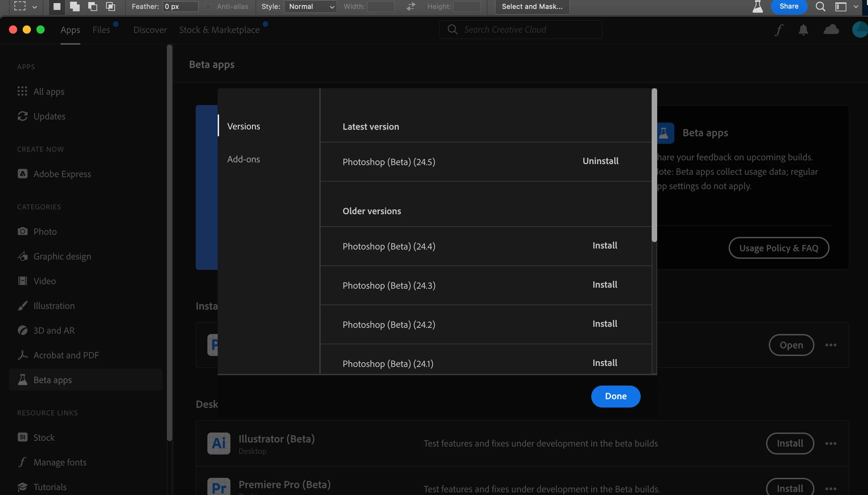The height and width of the screenshot is (495, 868).
Task: Select the Intersect with selection icon
Action: 111,7
